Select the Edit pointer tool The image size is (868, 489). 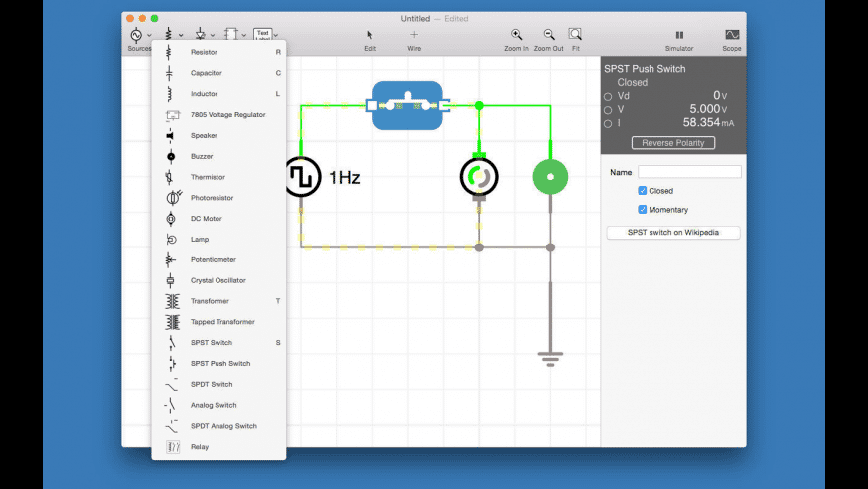pyautogui.click(x=370, y=34)
